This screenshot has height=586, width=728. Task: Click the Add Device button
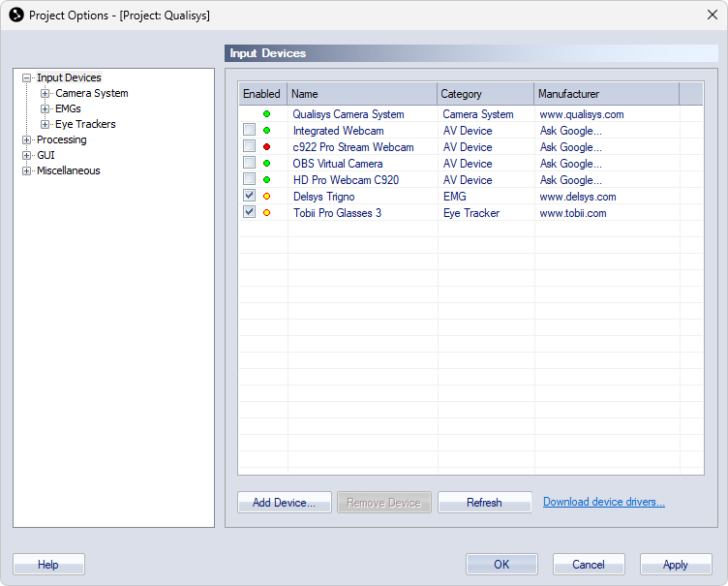pos(284,503)
